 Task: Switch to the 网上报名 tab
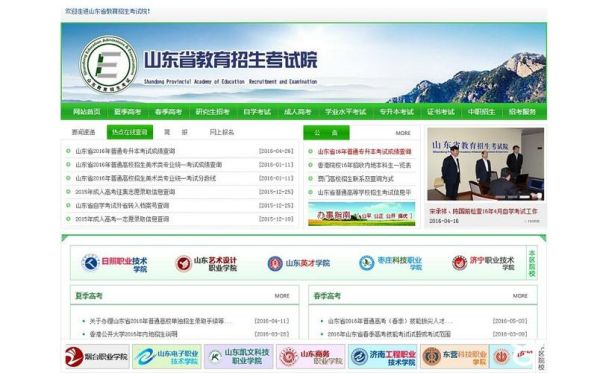[222, 132]
